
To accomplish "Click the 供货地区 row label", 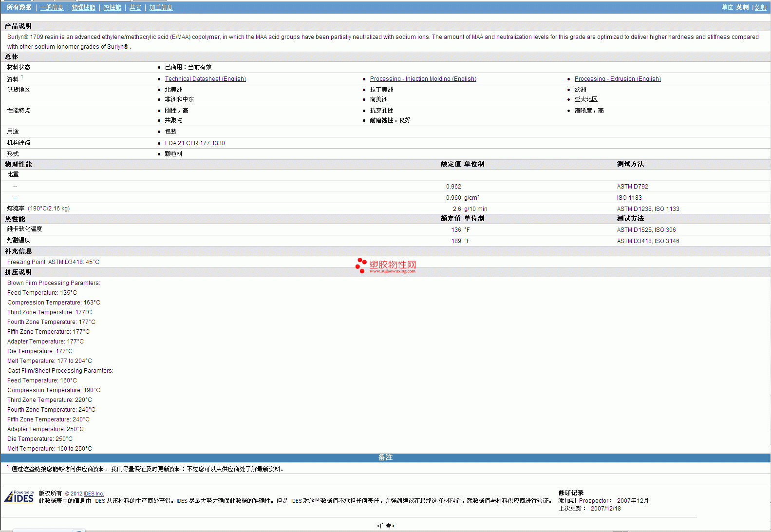I will 19,90.
